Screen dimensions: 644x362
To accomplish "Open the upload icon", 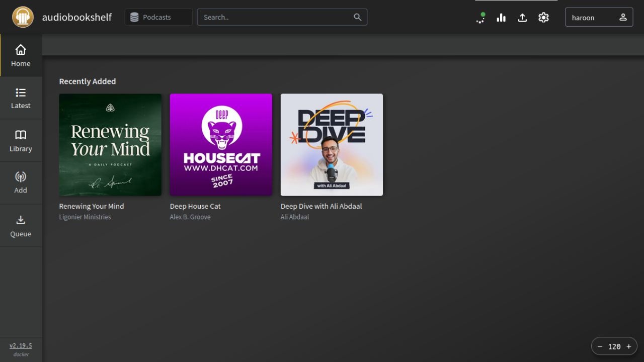I will [x=522, y=18].
